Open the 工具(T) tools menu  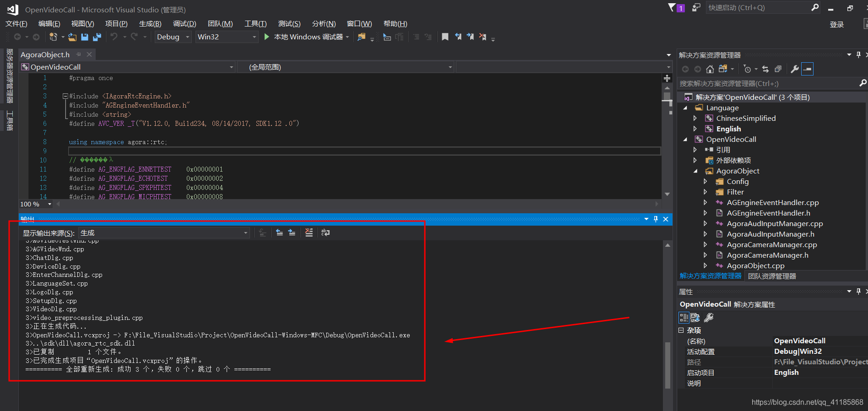click(255, 24)
